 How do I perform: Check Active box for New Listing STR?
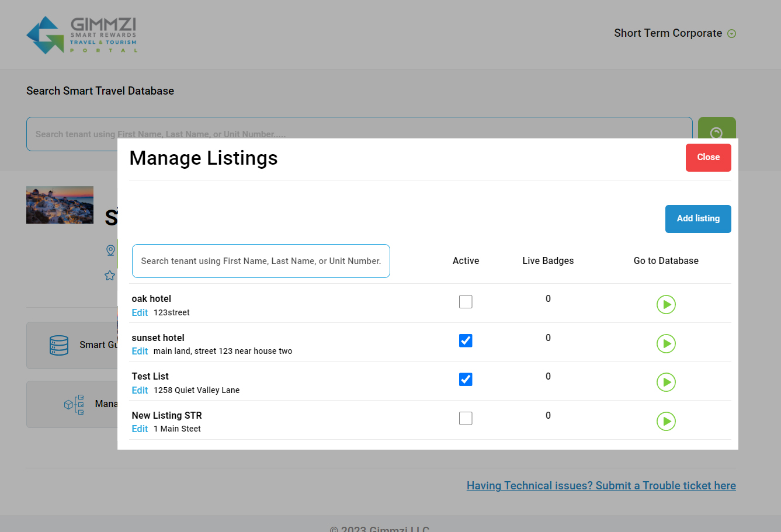coord(466,418)
